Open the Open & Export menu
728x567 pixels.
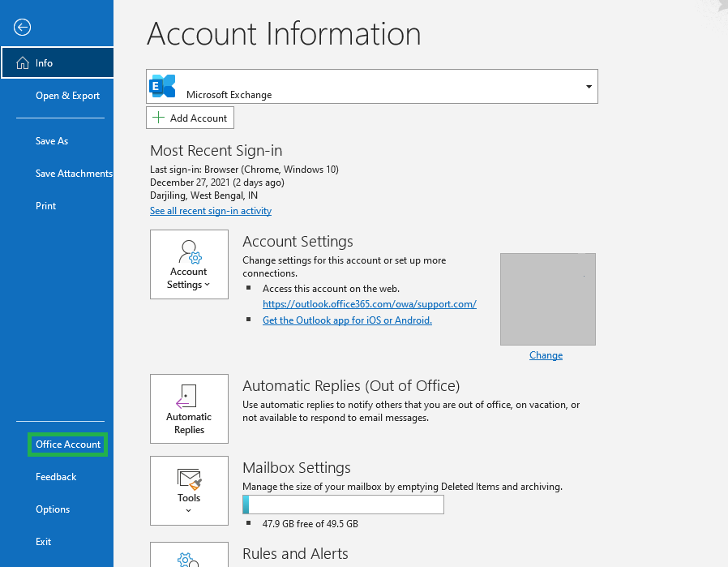point(67,95)
